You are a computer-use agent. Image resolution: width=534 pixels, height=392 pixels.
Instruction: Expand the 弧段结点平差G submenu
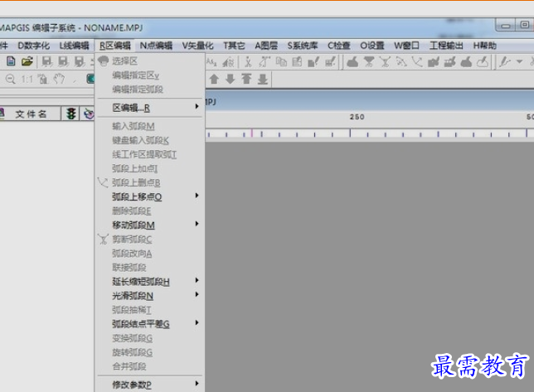click(x=150, y=324)
